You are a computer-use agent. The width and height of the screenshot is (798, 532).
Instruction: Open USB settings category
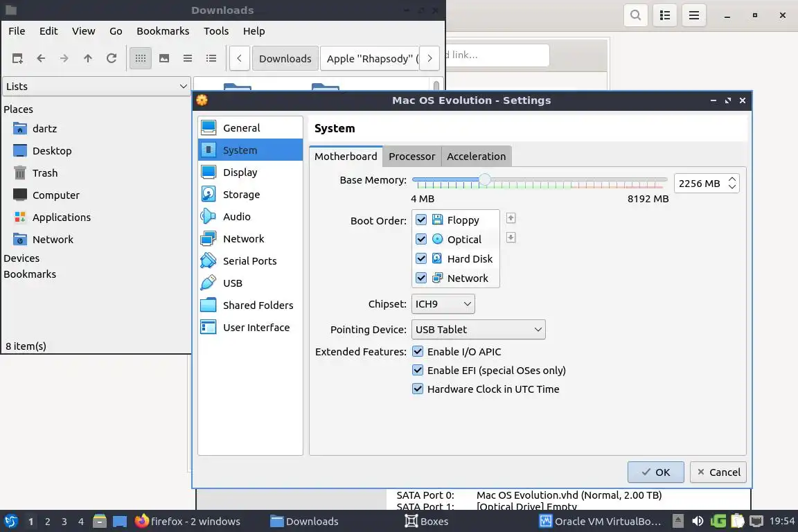[x=250, y=283]
